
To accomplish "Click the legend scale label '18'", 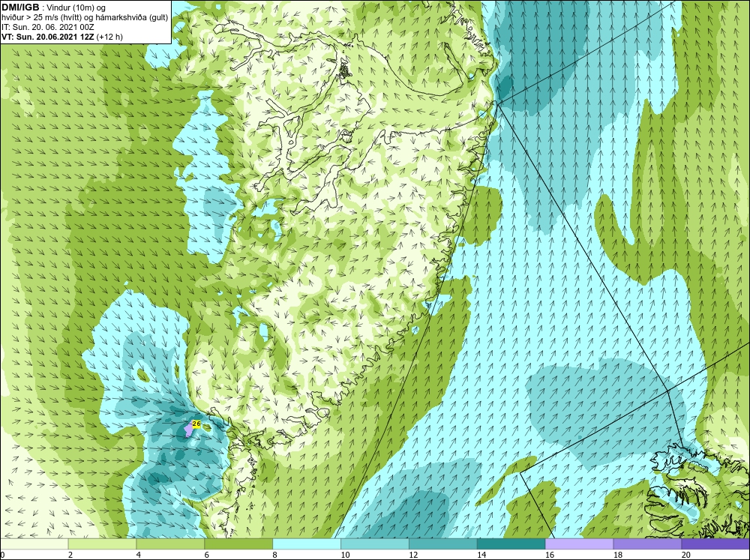I will [x=617, y=555].
